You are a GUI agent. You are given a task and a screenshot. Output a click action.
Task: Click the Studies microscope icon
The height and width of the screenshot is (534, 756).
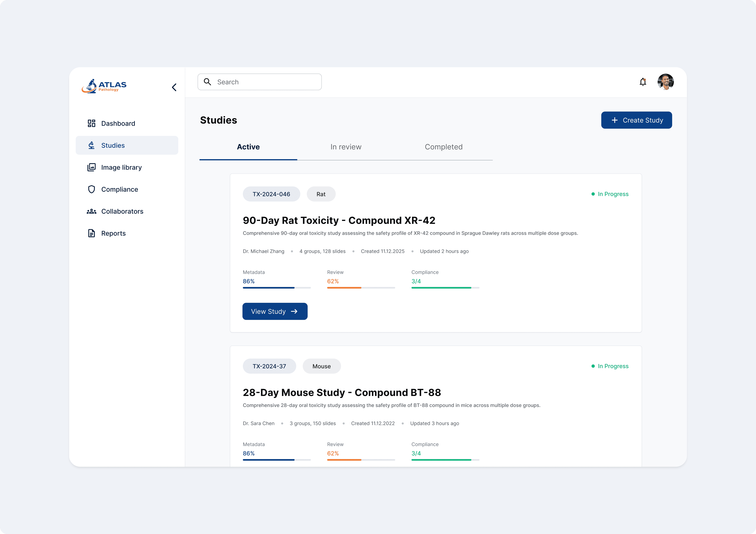pos(92,145)
